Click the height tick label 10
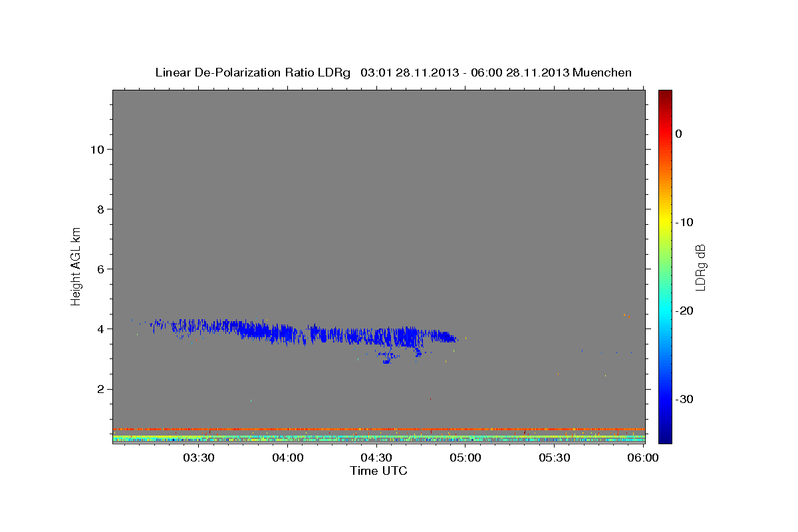Screen dimensions: 798x532 (96, 150)
